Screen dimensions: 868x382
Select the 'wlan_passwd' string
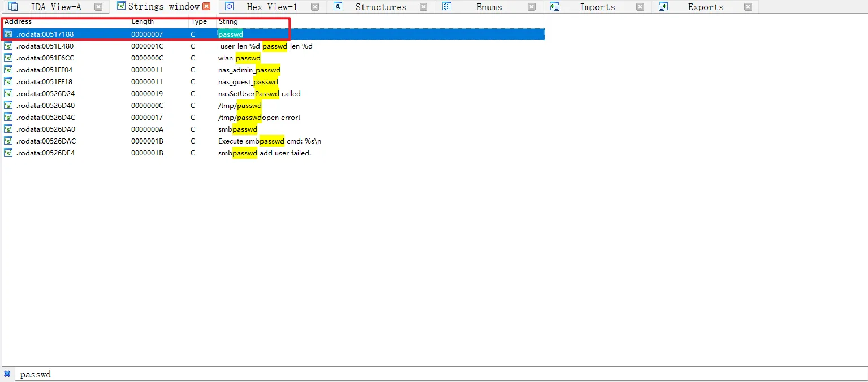239,58
